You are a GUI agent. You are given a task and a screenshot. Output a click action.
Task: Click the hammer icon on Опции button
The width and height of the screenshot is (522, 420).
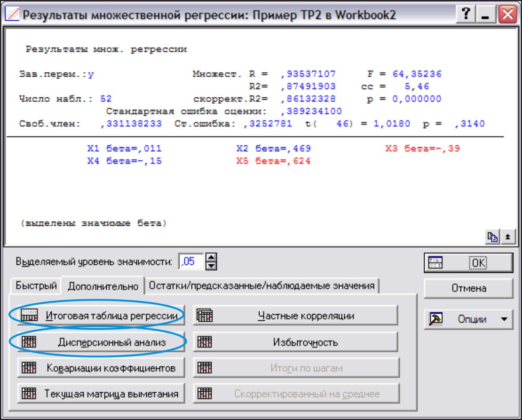(436, 319)
